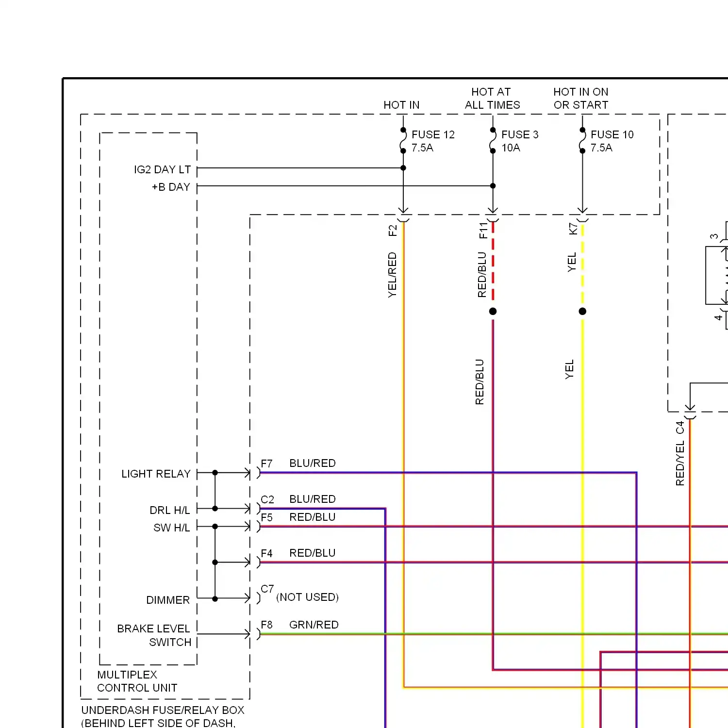Select the BLU/RED label beside C2
This screenshot has height=728, width=728.
(313, 499)
